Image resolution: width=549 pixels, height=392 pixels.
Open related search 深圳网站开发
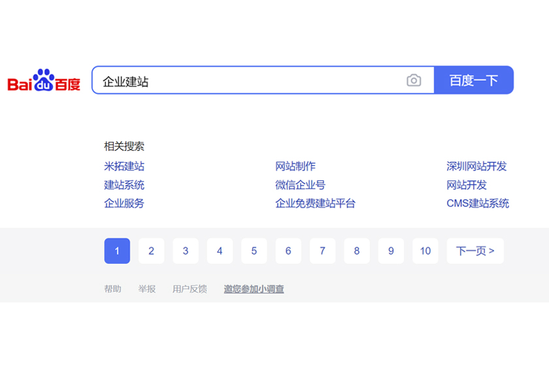(478, 166)
